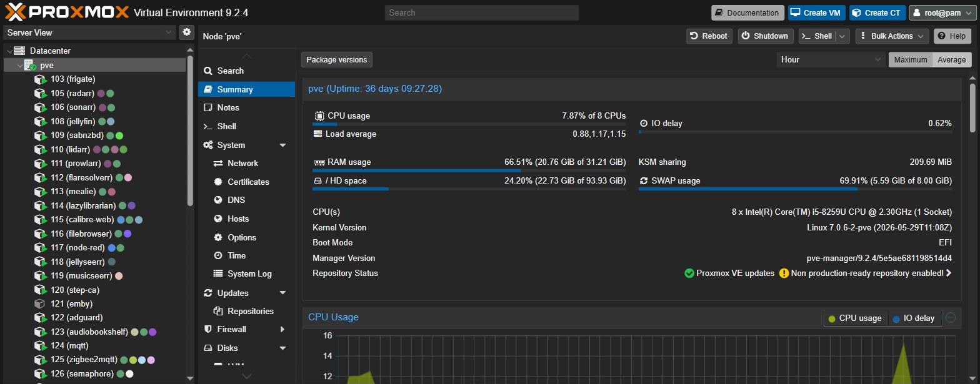Select container icon for 109 (sabnzbd)
This screenshot has width=980, height=384.
coord(40,135)
